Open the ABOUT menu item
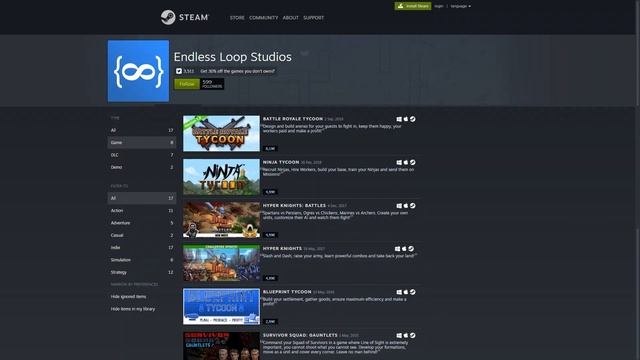Screen dimensions: 640x360 pyautogui.click(x=291, y=18)
